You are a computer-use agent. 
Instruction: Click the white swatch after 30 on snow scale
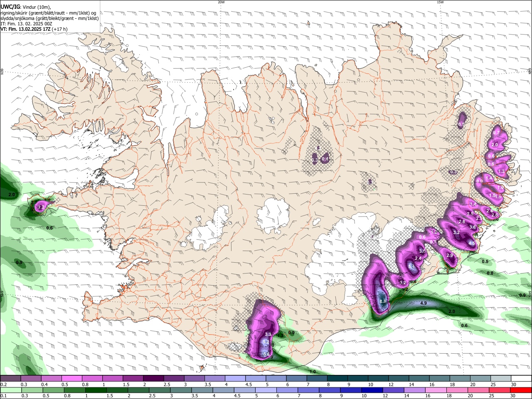coord(521,378)
